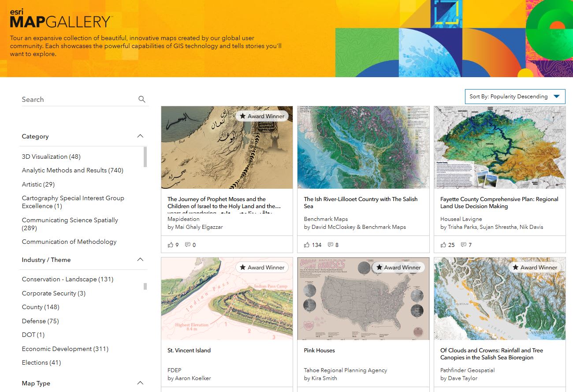Click Award Winner badge on Clouds and Crowns map
573x392 pixels.
pos(535,267)
